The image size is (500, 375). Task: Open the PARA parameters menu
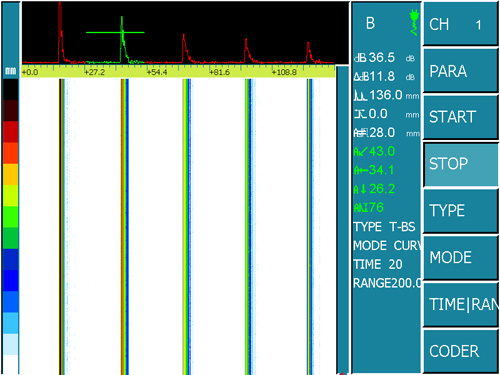[460, 70]
